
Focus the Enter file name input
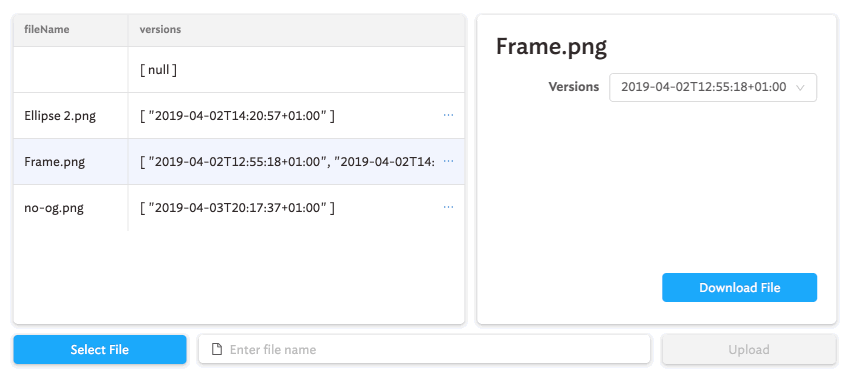tap(424, 349)
